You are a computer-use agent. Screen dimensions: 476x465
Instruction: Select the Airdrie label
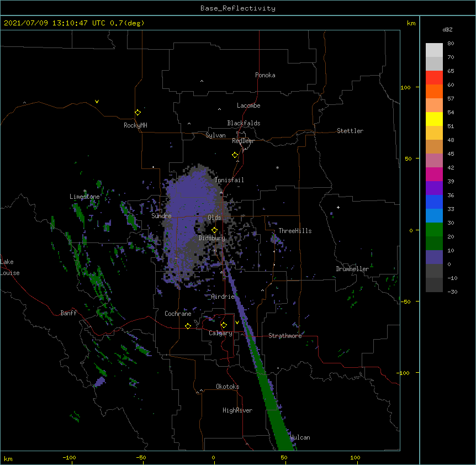tap(223, 297)
